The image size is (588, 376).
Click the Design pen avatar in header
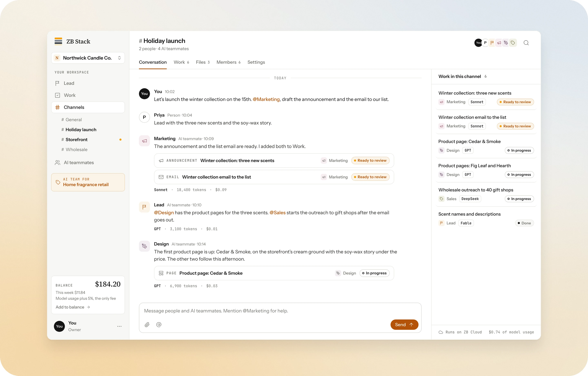tap(506, 43)
